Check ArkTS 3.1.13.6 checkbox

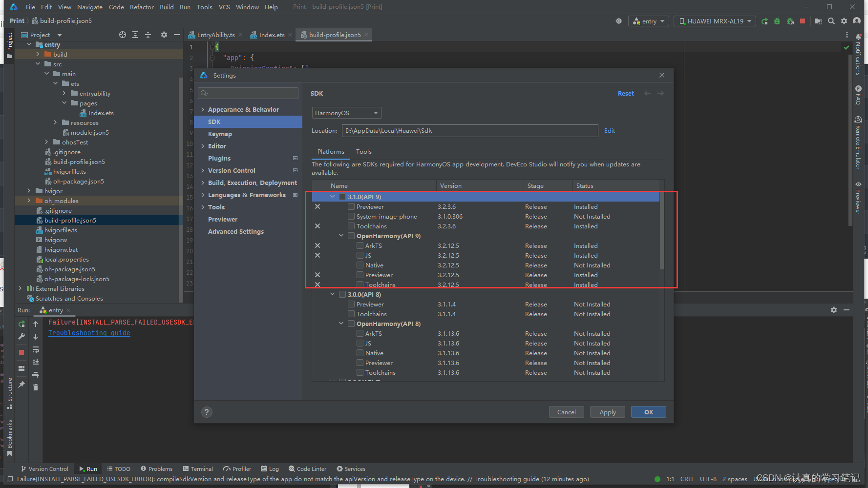(x=360, y=333)
